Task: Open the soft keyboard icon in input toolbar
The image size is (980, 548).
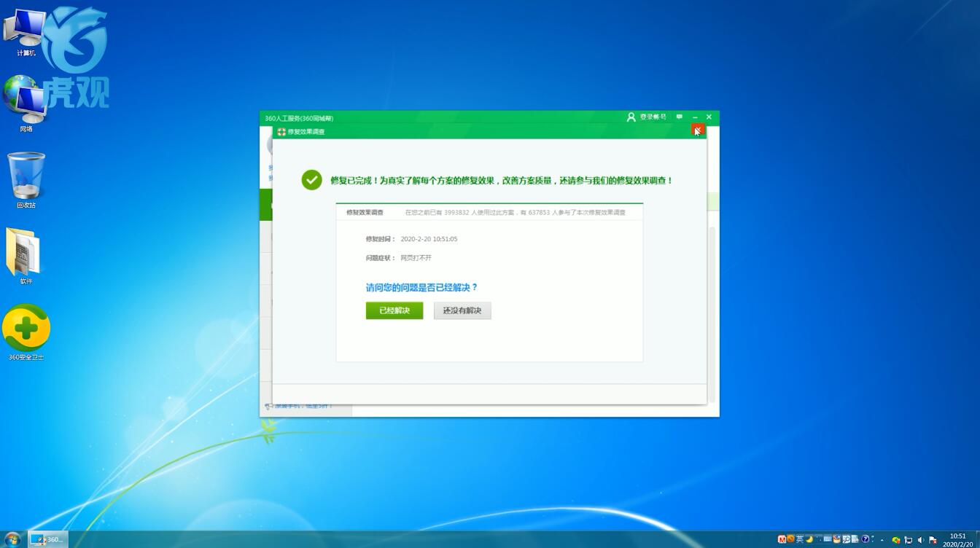Action: pyautogui.click(x=828, y=539)
